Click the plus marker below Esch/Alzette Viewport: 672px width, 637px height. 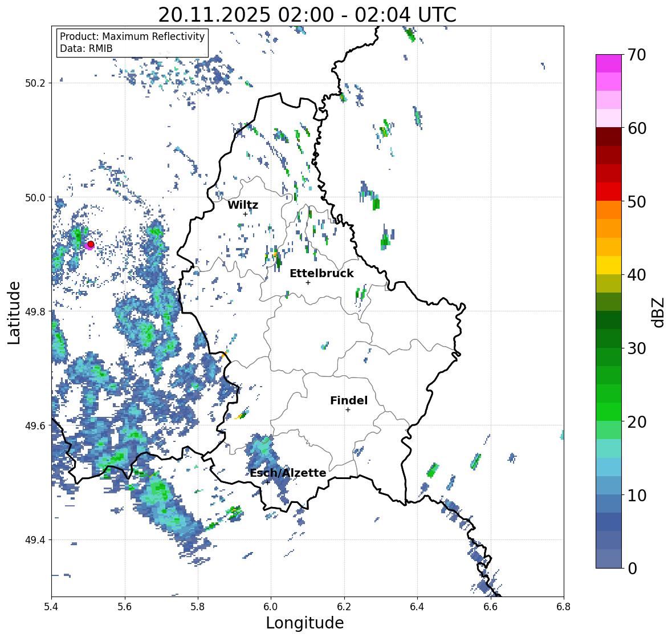tap(267, 482)
